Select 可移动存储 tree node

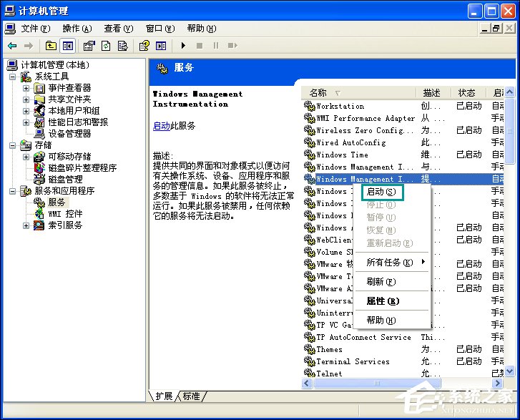pos(69,156)
